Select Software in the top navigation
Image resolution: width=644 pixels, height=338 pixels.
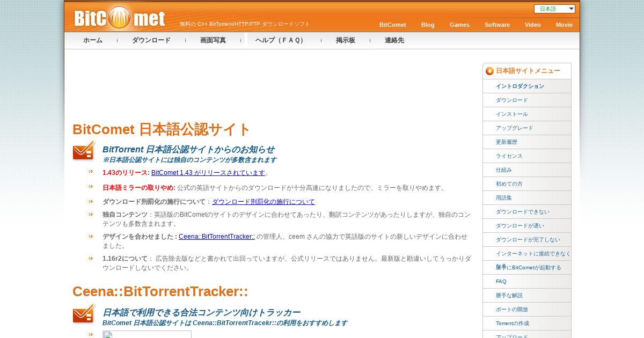coord(497,25)
